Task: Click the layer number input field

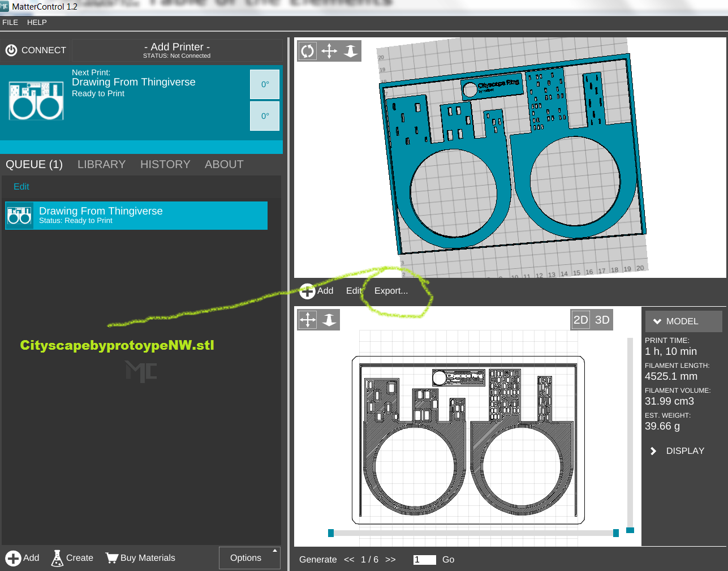Action: (425, 560)
